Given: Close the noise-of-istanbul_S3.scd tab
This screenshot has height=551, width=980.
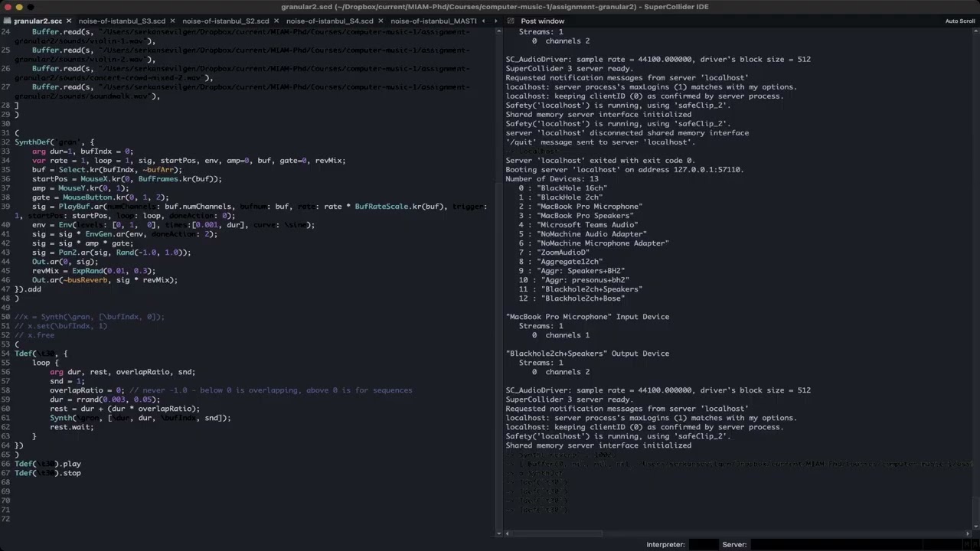Looking at the screenshot, I should pos(171,21).
